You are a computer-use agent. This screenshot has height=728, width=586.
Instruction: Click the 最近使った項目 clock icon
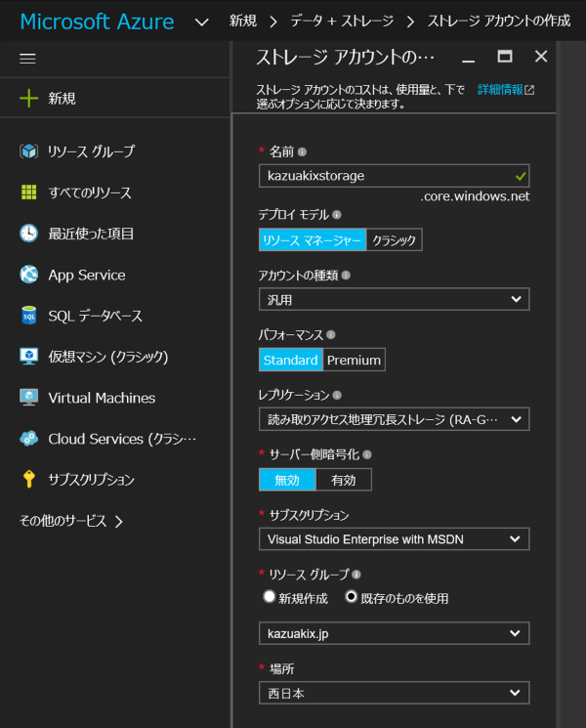(28, 234)
